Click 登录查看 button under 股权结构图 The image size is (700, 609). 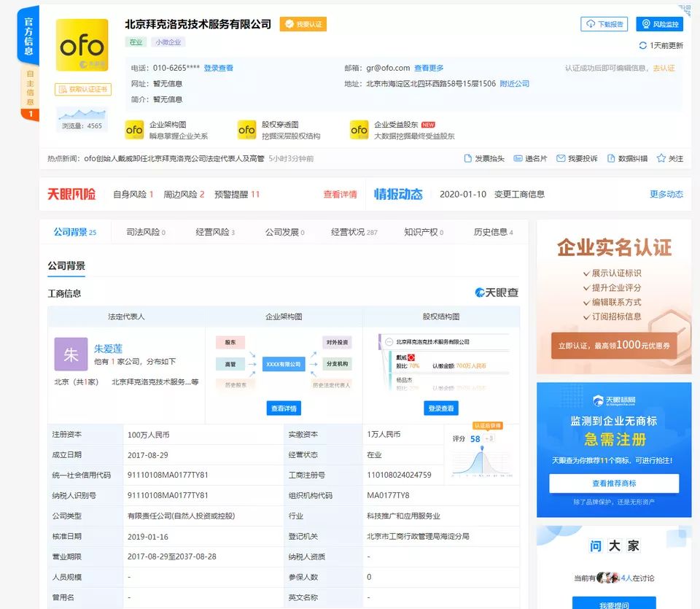click(x=441, y=408)
